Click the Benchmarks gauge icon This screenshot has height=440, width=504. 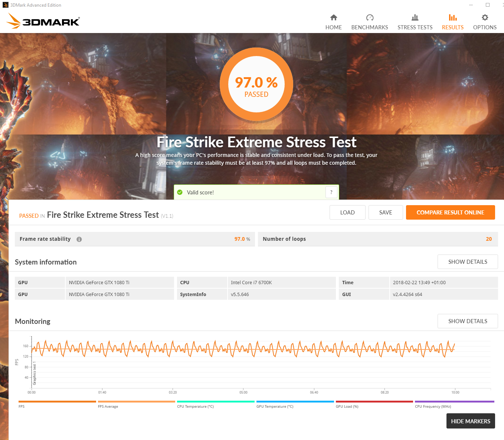(x=370, y=17)
